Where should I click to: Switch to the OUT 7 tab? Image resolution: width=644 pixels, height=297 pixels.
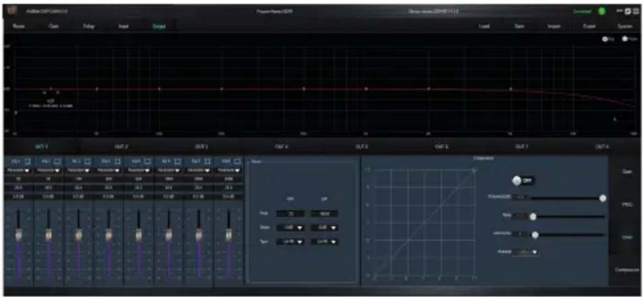point(521,146)
